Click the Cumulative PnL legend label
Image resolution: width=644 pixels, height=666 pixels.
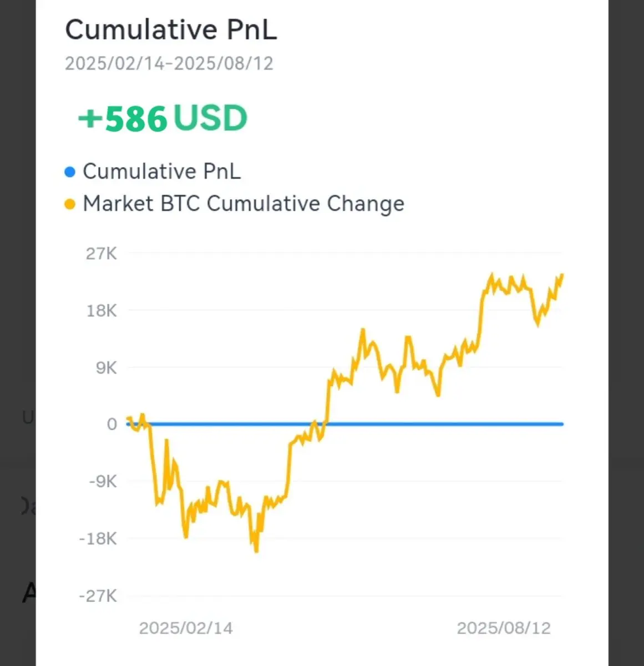[161, 171]
